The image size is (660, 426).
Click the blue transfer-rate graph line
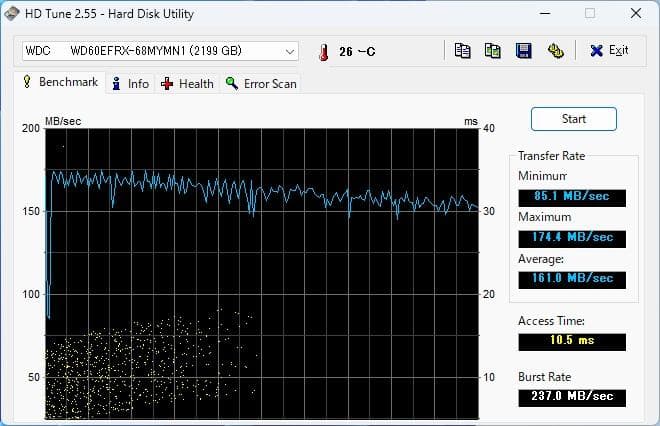pyautogui.click(x=300, y=190)
